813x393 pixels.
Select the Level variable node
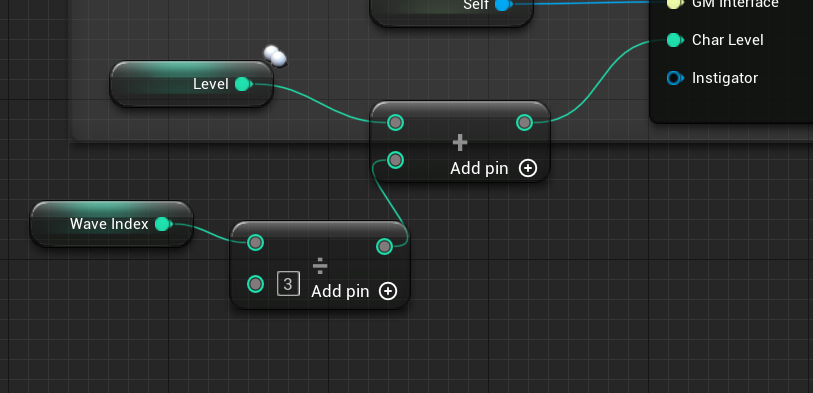pyautogui.click(x=192, y=84)
